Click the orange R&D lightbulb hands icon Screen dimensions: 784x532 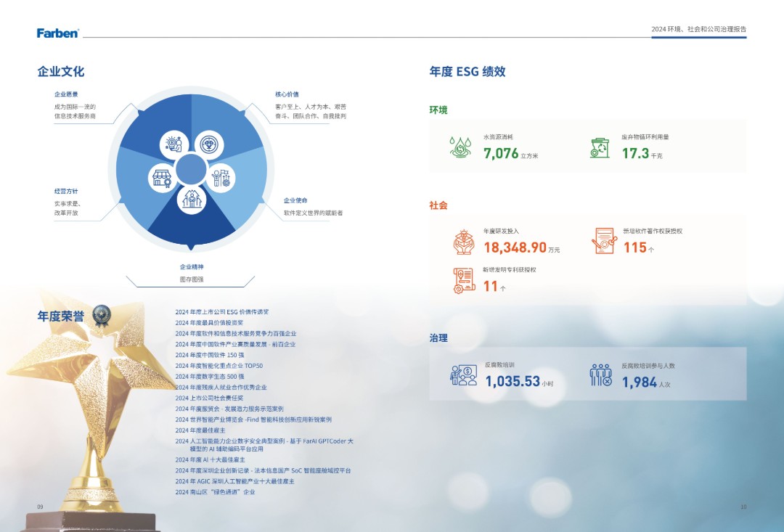tap(463, 242)
